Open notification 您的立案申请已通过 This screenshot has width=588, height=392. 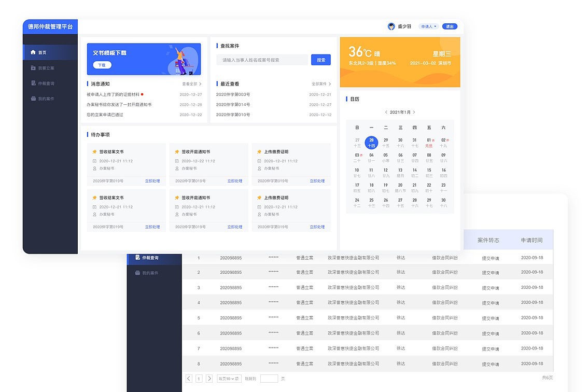point(105,115)
